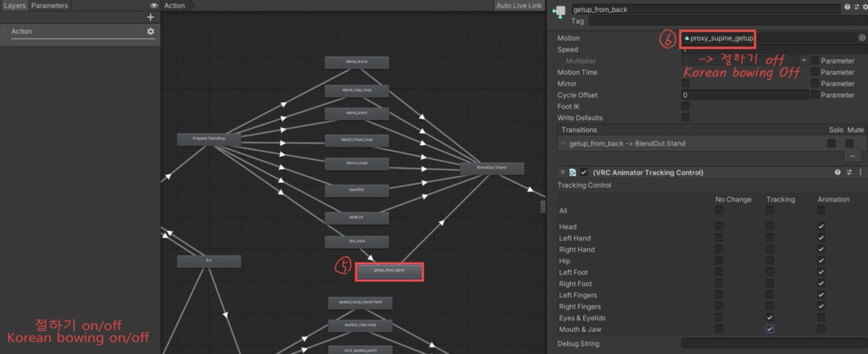The image size is (868, 354).
Task: Click the Transitions list header
Action: (x=712, y=130)
